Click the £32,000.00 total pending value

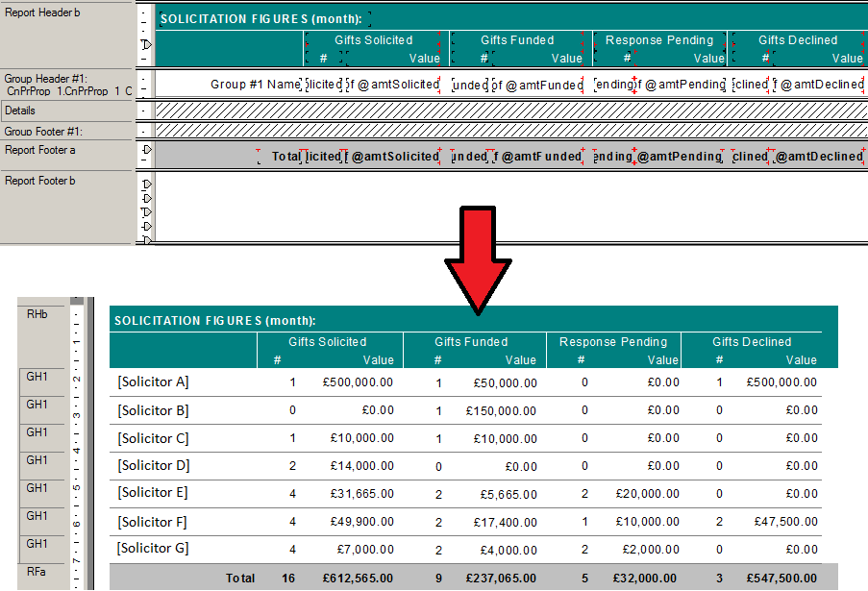coord(644,579)
